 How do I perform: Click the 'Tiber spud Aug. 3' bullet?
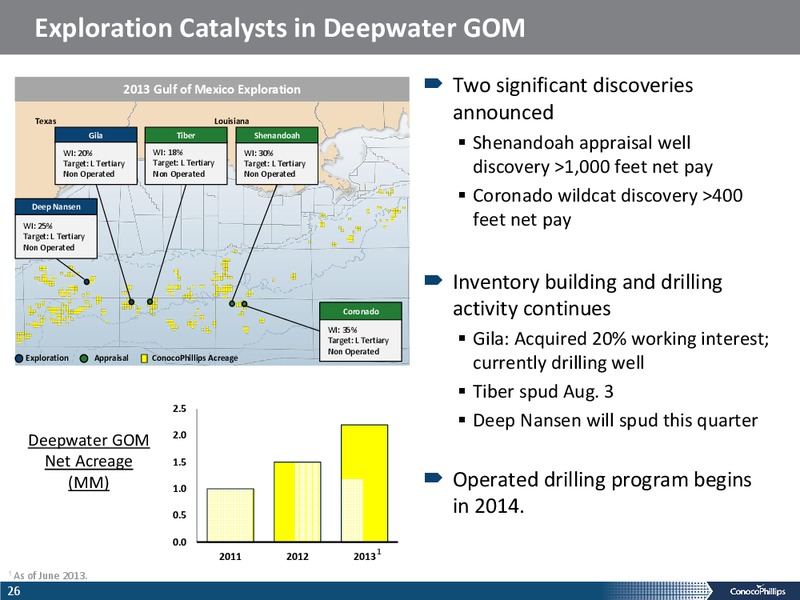(x=543, y=392)
